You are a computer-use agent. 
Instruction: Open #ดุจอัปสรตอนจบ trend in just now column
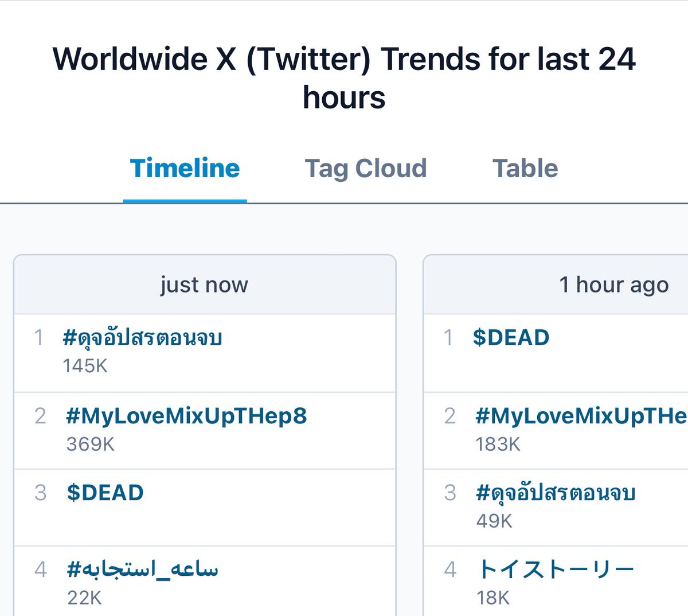pos(142,337)
